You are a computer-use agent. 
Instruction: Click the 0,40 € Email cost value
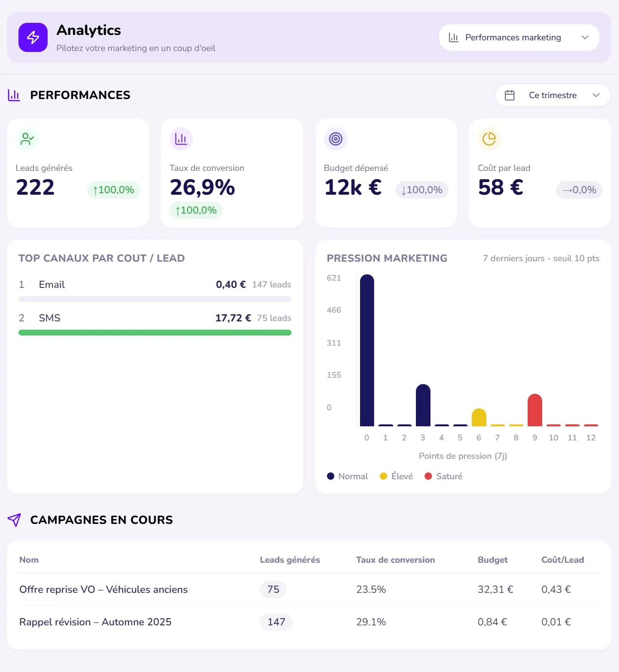pos(231,285)
